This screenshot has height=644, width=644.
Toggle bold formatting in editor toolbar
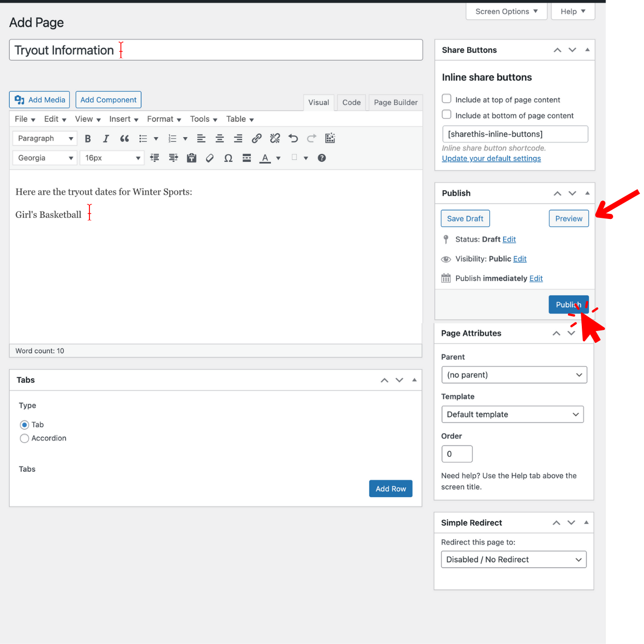click(x=88, y=139)
